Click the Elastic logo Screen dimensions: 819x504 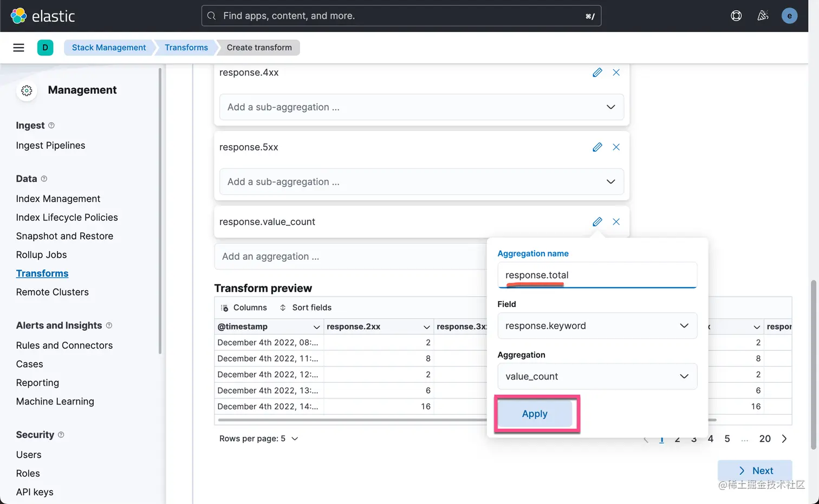click(x=43, y=16)
